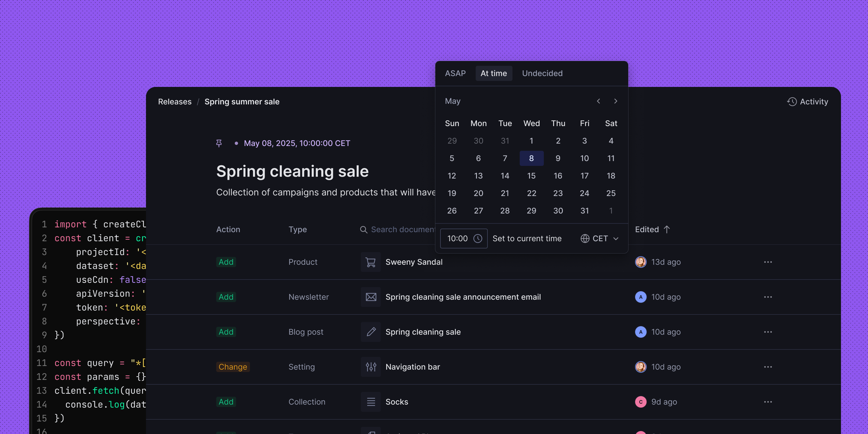Select May 15 in the calendar
Image resolution: width=868 pixels, height=434 pixels.
click(531, 176)
